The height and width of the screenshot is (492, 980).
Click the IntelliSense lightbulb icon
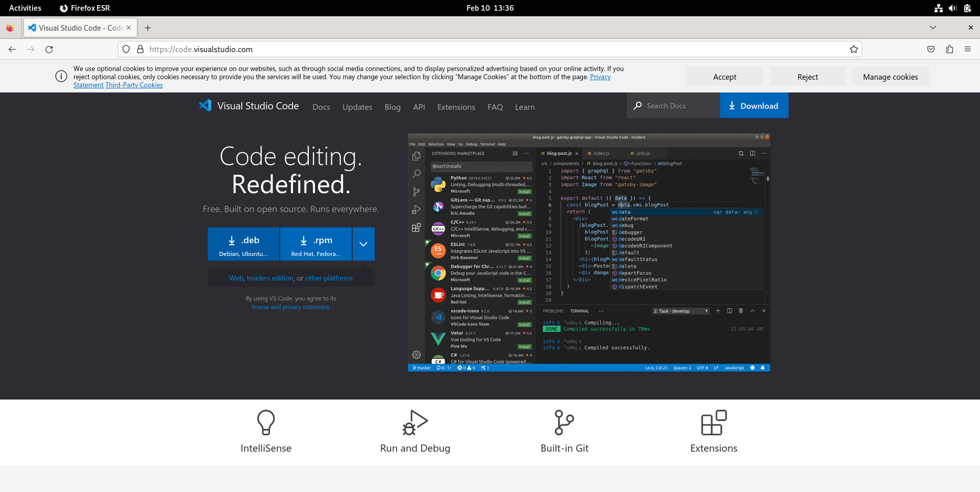266,423
